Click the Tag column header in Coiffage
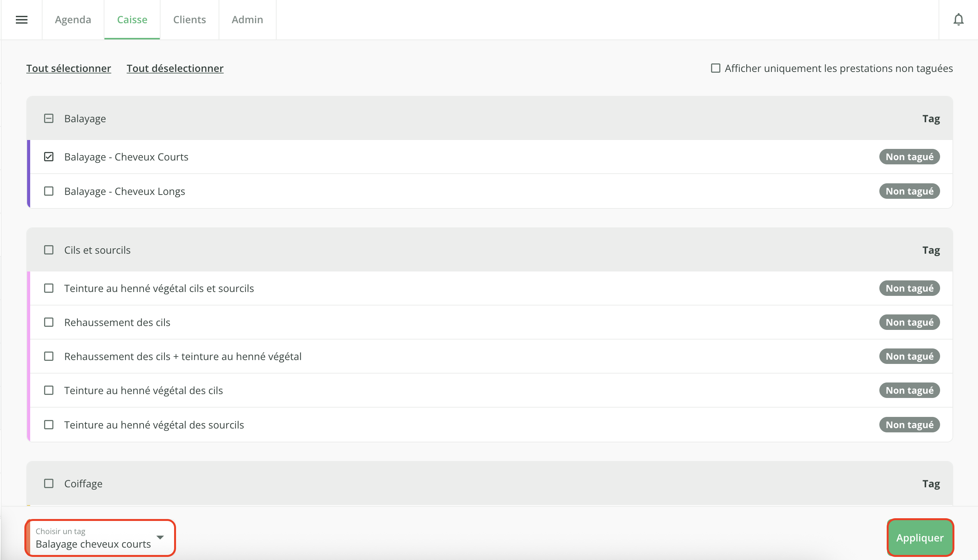Screen dimensions: 978x560 pos(931,484)
